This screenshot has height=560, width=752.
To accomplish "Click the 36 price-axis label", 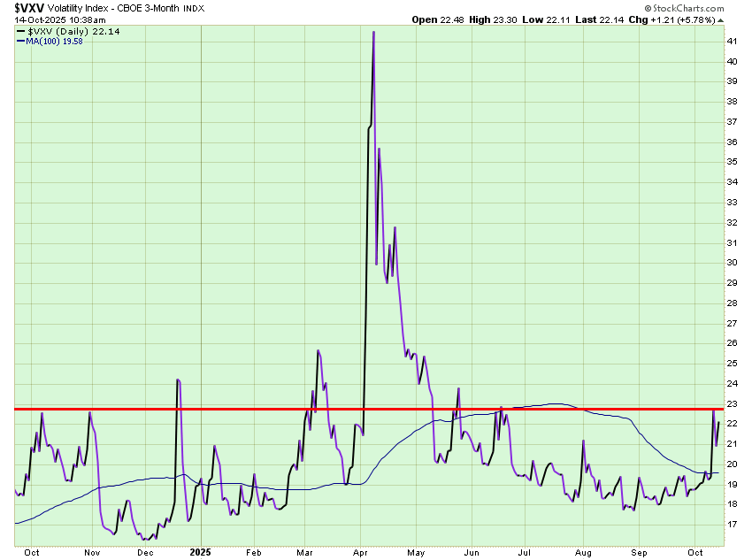I will click(x=732, y=142).
